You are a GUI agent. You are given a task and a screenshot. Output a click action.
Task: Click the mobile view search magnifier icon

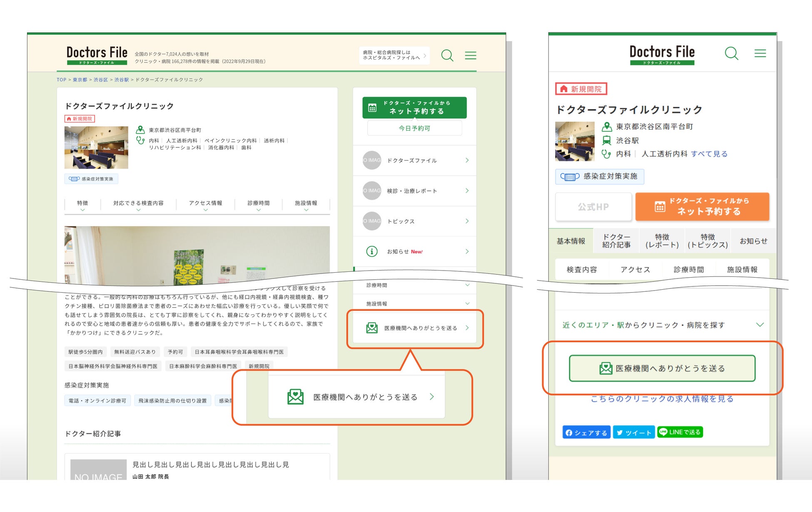point(731,53)
